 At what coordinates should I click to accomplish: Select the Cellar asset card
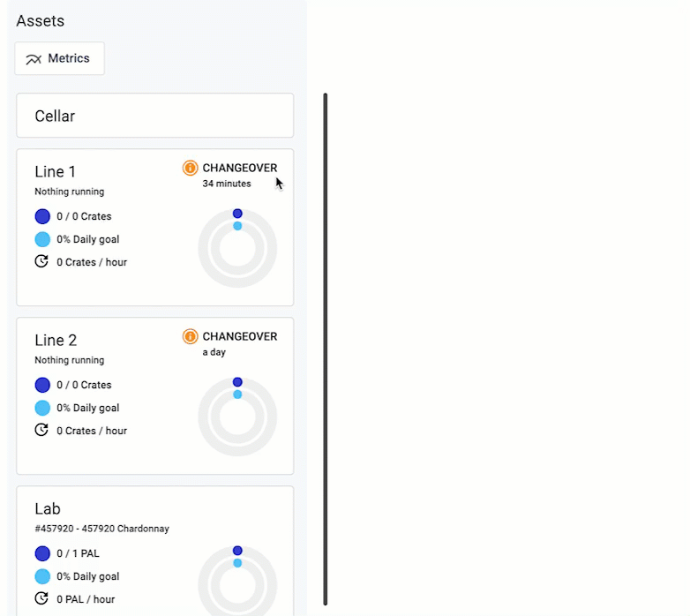(x=154, y=116)
